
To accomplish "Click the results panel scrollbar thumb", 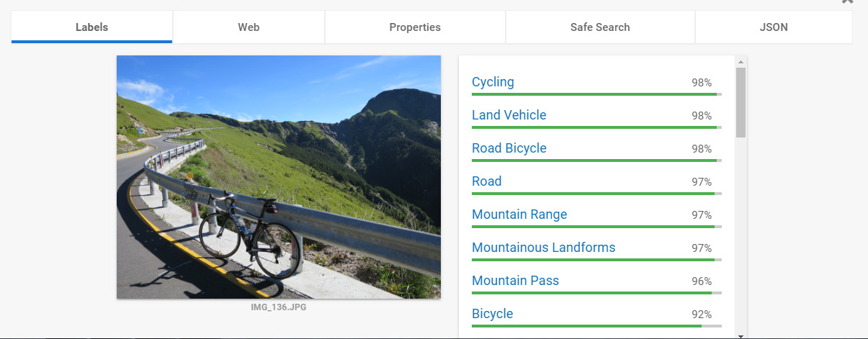I will pyautogui.click(x=741, y=101).
